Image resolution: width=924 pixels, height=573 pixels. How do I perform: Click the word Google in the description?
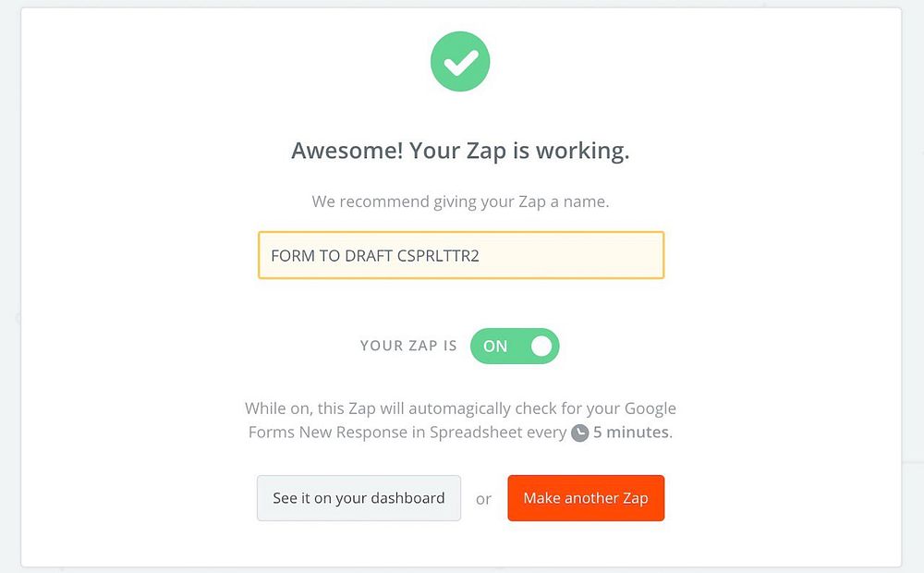(650, 408)
